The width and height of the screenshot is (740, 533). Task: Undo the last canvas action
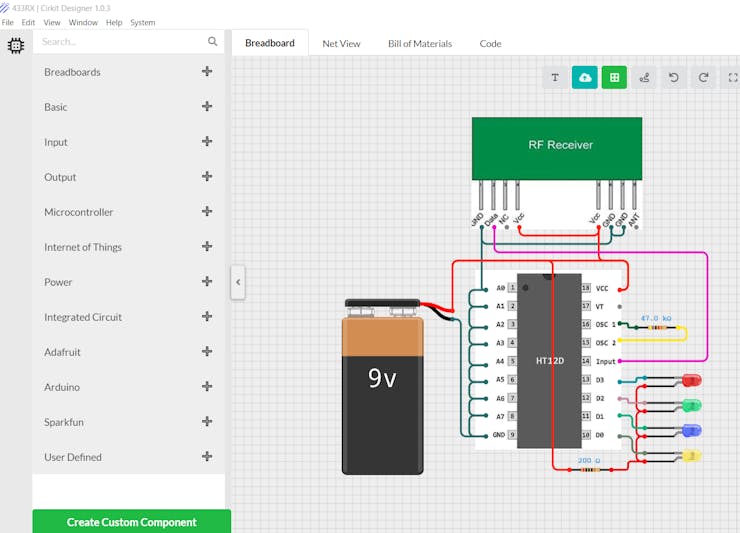(x=674, y=77)
